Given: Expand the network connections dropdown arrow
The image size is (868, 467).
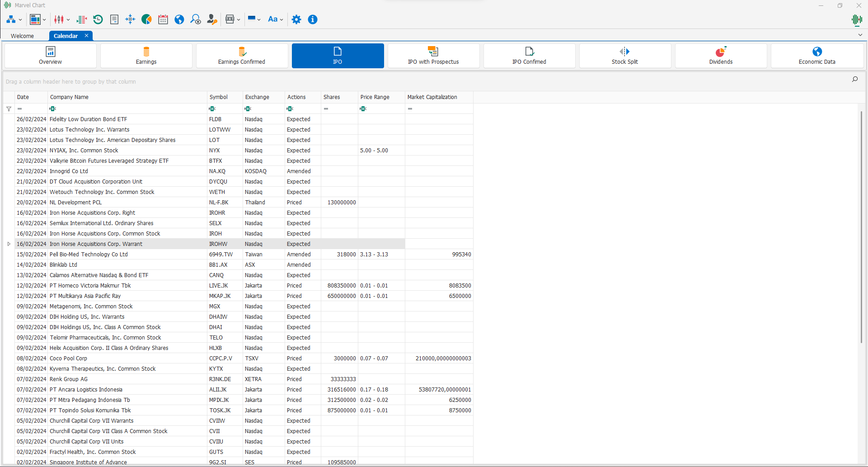Looking at the screenshot, I should 20,20.
